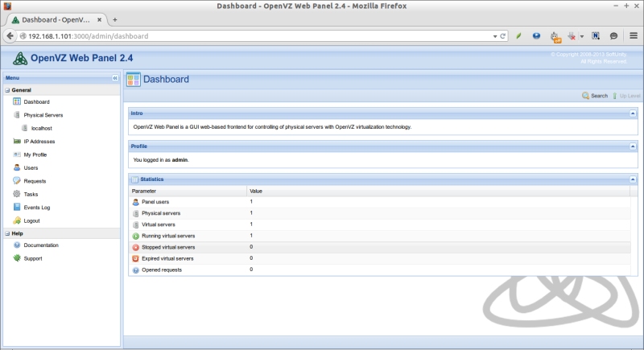
Task: Open a new browser tab
Action: coord(115,19)
